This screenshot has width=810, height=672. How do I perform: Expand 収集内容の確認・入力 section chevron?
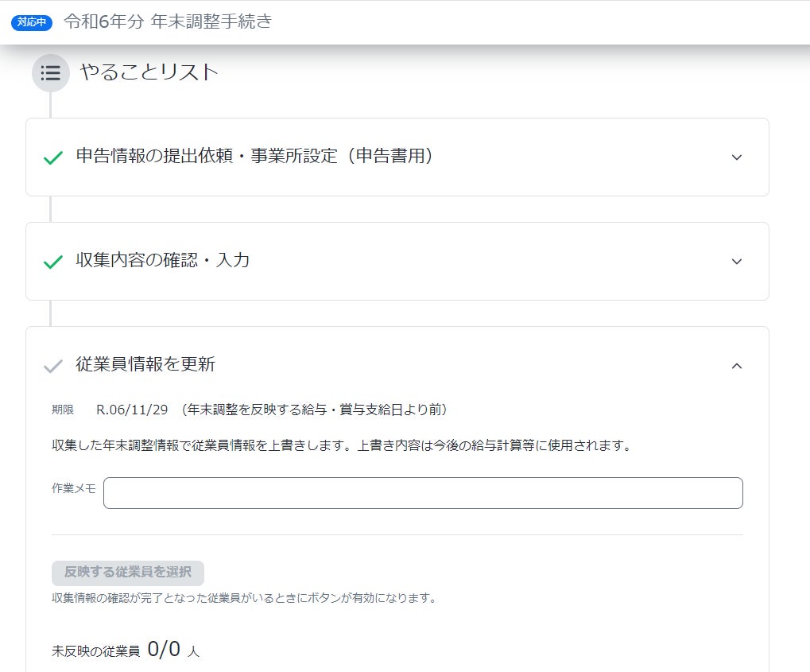point(737,262)
